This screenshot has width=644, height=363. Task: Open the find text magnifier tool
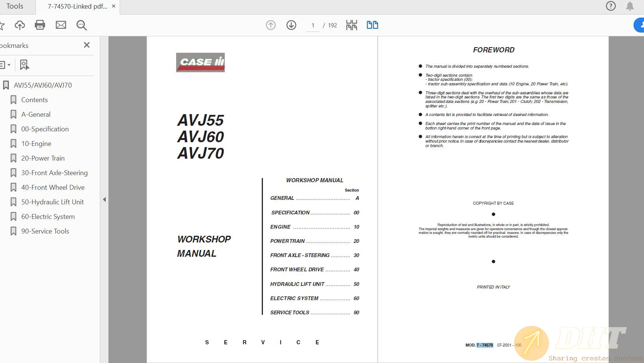tap(82, 25)
